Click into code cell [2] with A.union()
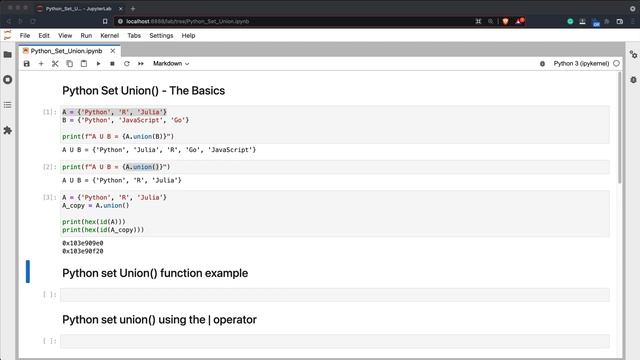Image resolution: width=640 pixels, height=360 pixels. pyautogui.click(x=335, y=167)
